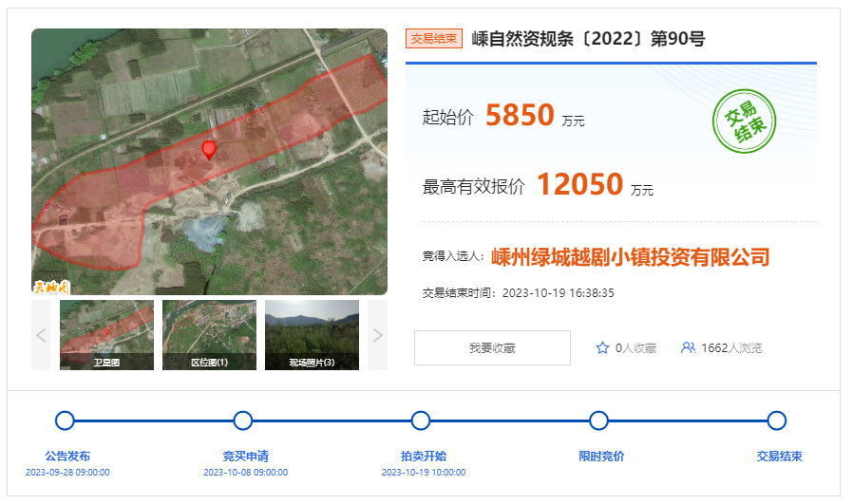Open 嵊州绿城越剧小镇投资有限公司 winner link
Image resolution: width=853 pixels, height=504 pixels.
[x=630, y=257]
